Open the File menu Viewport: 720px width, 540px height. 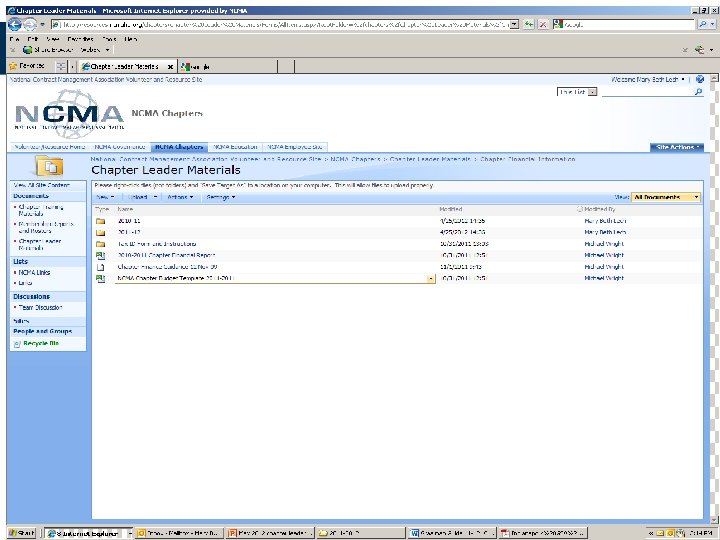(14, 39)
